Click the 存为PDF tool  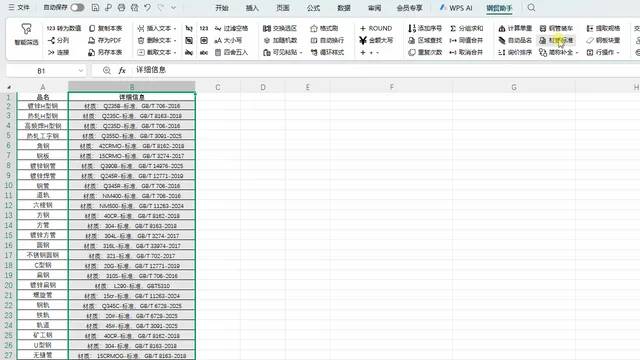[104, 40]
